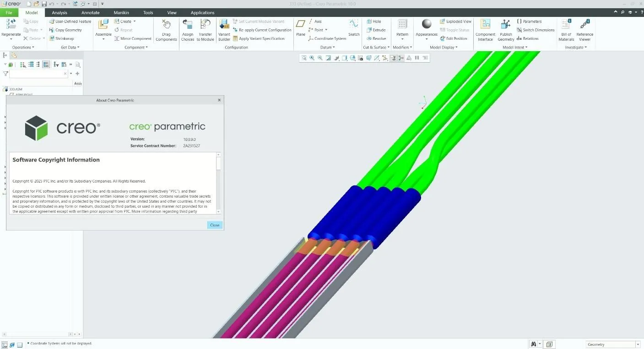The width and height of the screenshot is (644, 349).
Task: Open the Bill of Materials
Action: 566,30
